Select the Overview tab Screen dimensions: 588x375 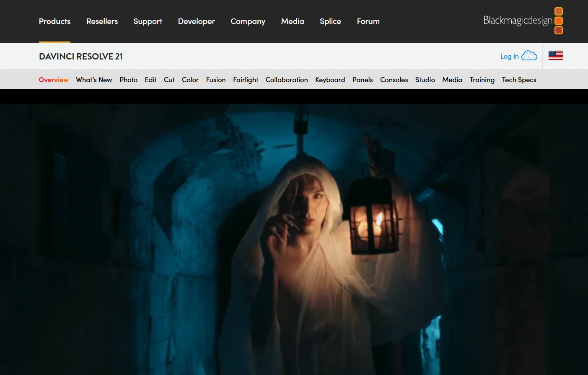54,80
